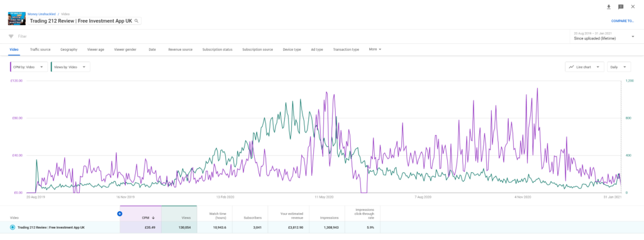Click the filter icon
Screen dimensions: 644x240
coord(11,36)
